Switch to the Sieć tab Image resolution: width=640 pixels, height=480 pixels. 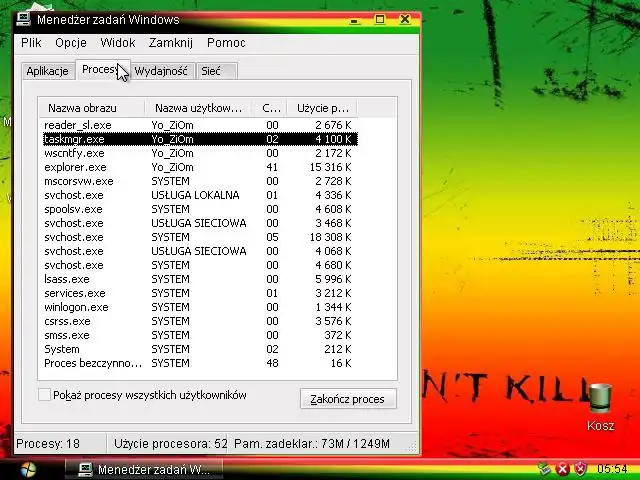click(216, 71)
